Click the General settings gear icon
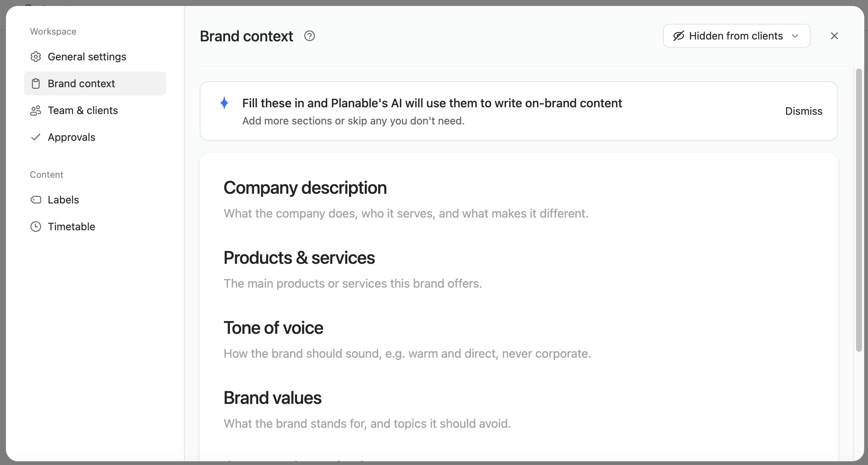The width and height of the screenshot is (868, 465). tap(36, 57)
